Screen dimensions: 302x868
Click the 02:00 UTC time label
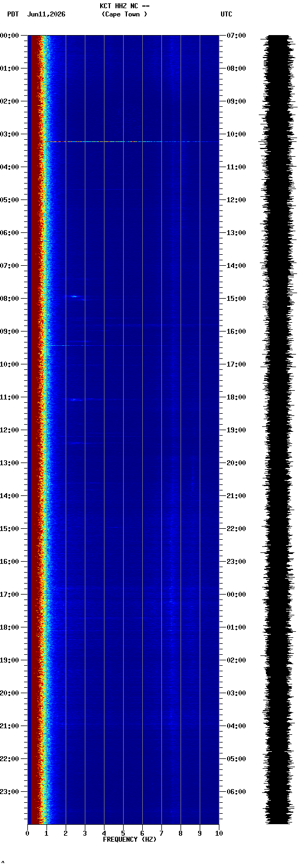pyautogui.click(x=236, y=660)
